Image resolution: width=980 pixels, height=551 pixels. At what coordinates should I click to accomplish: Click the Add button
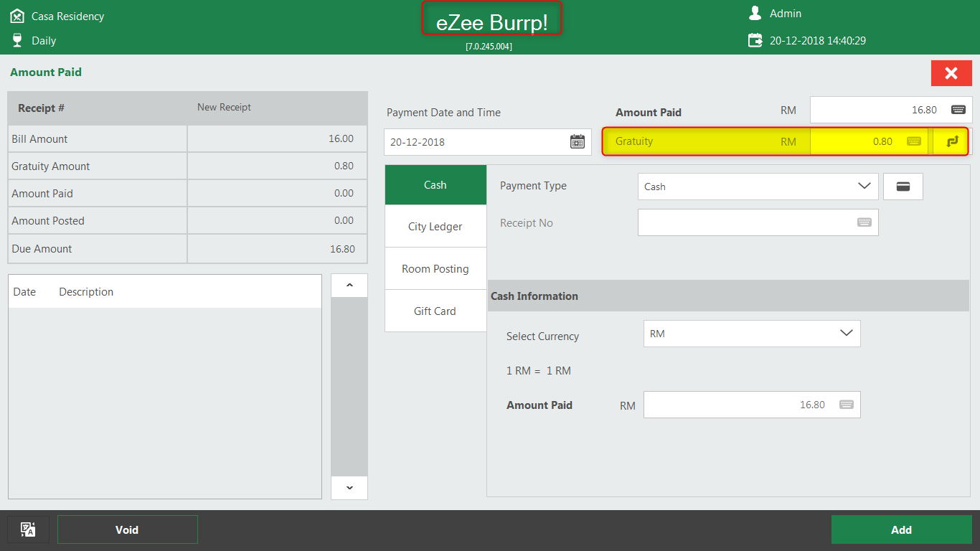click(x=902, y=529)
